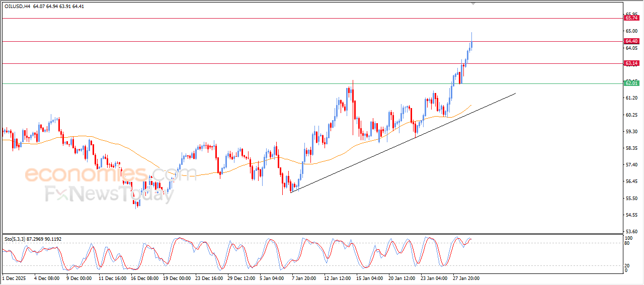Click the 23 Dec 16:00 time label
This screenshot has width=644, height=285.
point(209,278)
